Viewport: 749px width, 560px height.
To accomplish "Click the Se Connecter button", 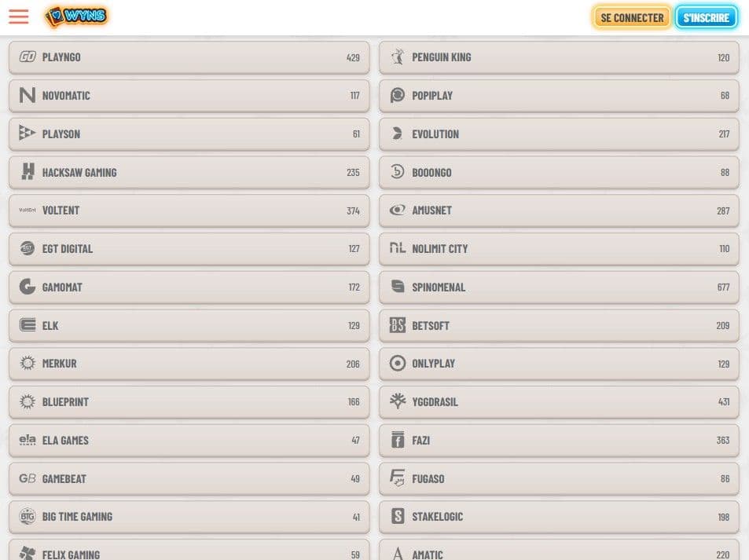I will pos(632,17).
